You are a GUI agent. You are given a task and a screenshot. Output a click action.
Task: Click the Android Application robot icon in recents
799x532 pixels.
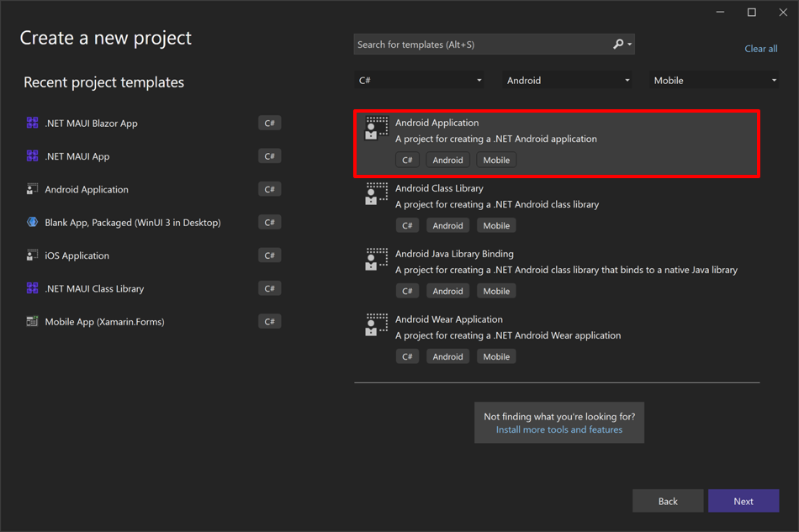29,189
